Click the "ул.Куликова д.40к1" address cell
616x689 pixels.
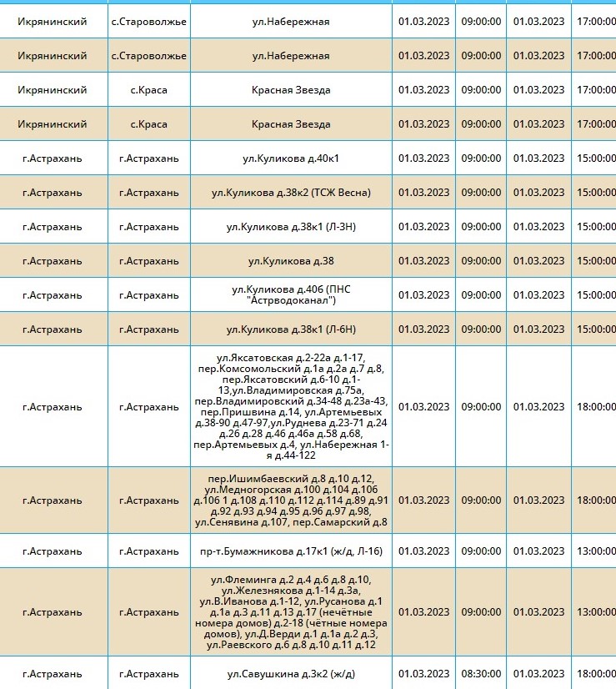pyautogui.click(x=291, y=158)
